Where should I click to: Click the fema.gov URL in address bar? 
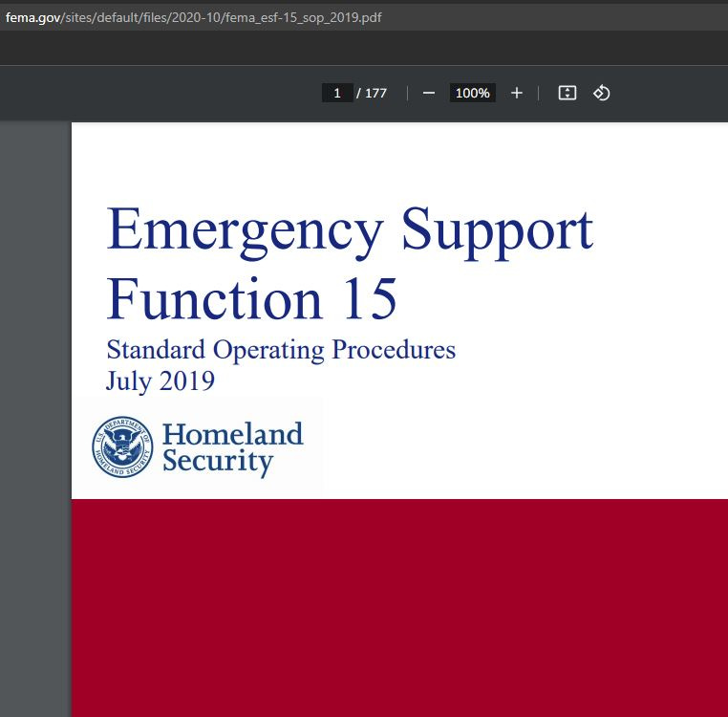(x=193, y=17)
